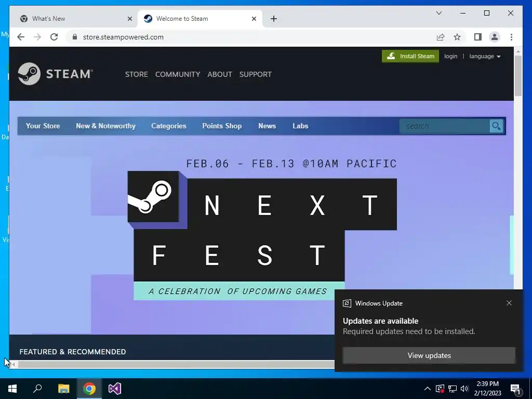Click the store search magnifier button
The width and height of the screenshot is (532, 399).
[496, 126]
